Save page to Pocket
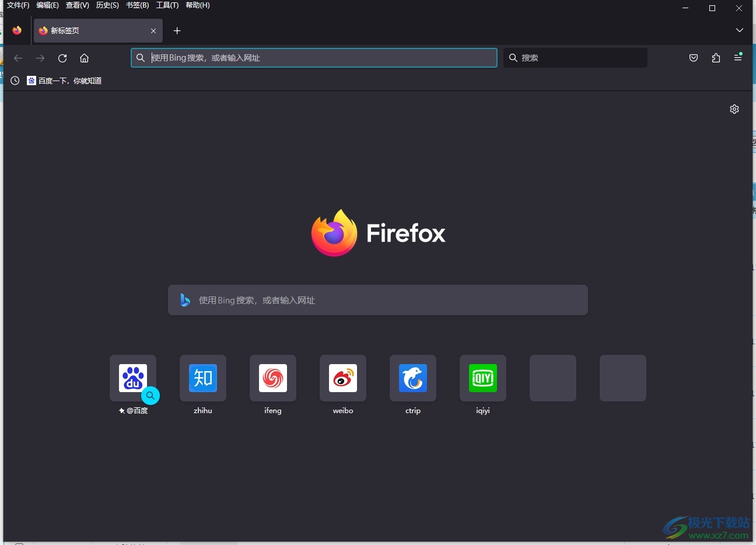 [694, 58]
